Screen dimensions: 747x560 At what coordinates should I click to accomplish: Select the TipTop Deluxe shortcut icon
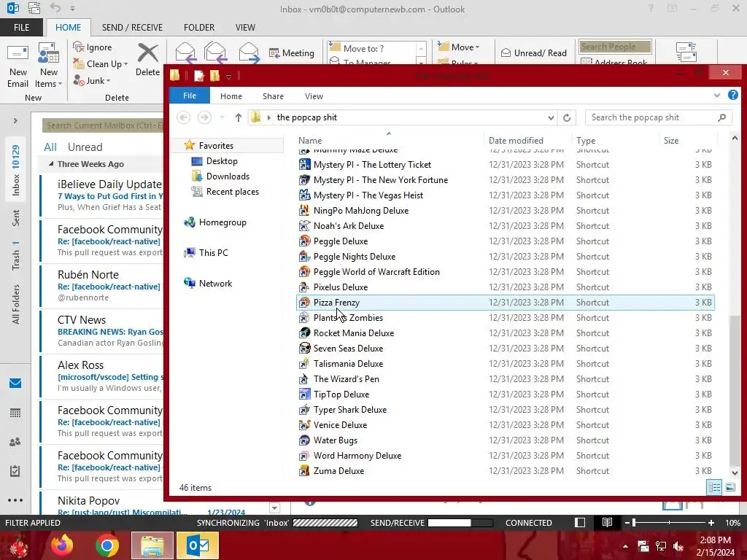pos(304,394)
